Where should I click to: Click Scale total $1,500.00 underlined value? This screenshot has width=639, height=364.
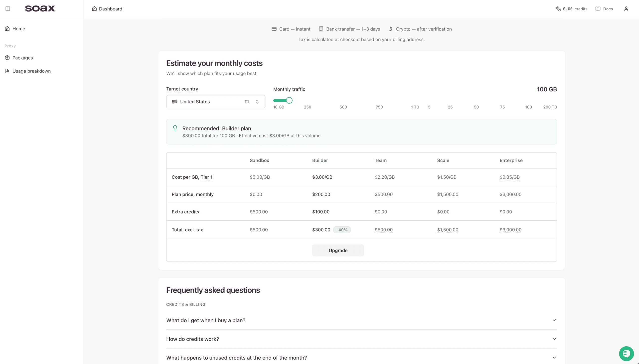pos(448,230)
